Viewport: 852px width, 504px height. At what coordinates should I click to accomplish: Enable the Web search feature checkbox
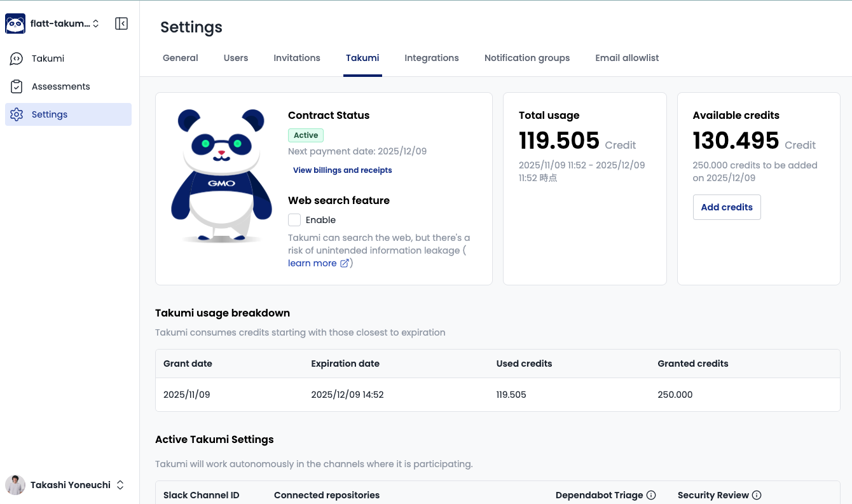tap(294, 220)
